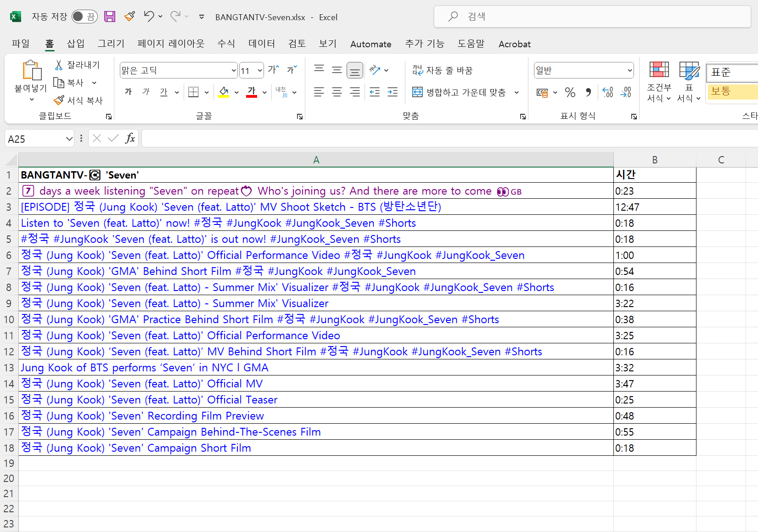
Task: Click the accounting number format icon
Action: pos(542,93)
